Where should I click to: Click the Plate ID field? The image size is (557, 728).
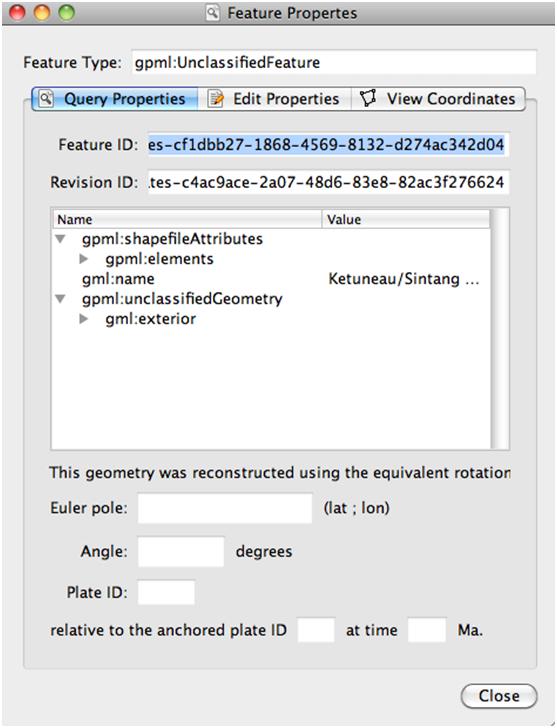click(x=166, y=592)
